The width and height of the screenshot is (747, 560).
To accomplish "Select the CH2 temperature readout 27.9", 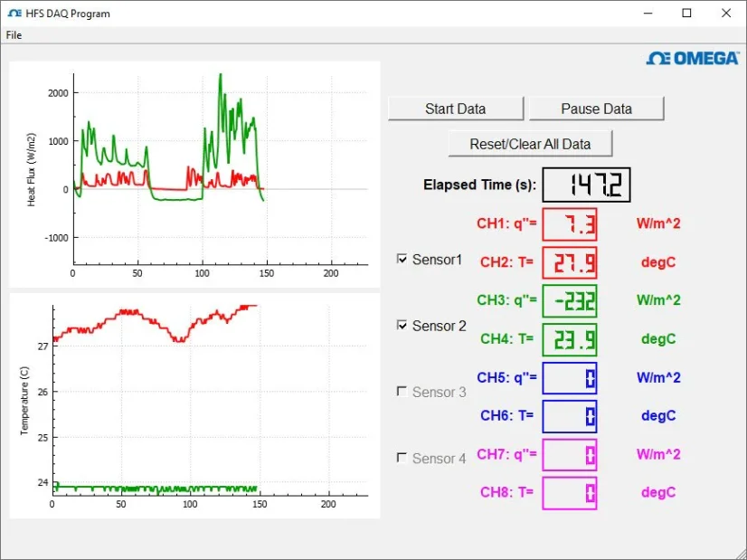I will [x=570, y=262].
